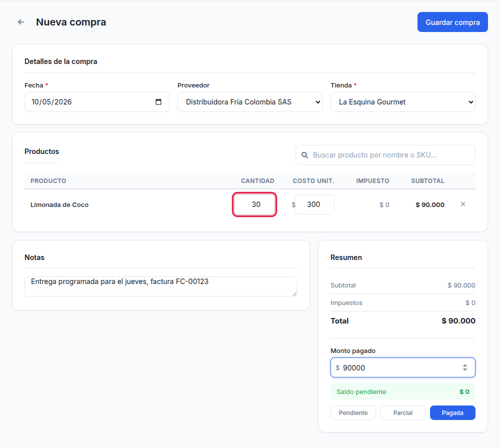Viewport: 500px width, 448px height.
Task: Click the IMPUESTO column header
Action: 372,181
